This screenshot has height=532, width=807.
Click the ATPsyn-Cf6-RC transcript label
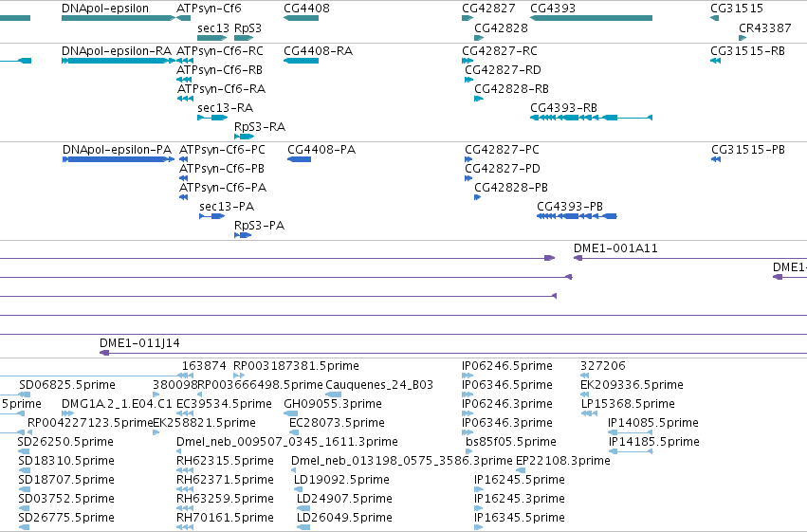pyautogui.click(x=220, y=51)
